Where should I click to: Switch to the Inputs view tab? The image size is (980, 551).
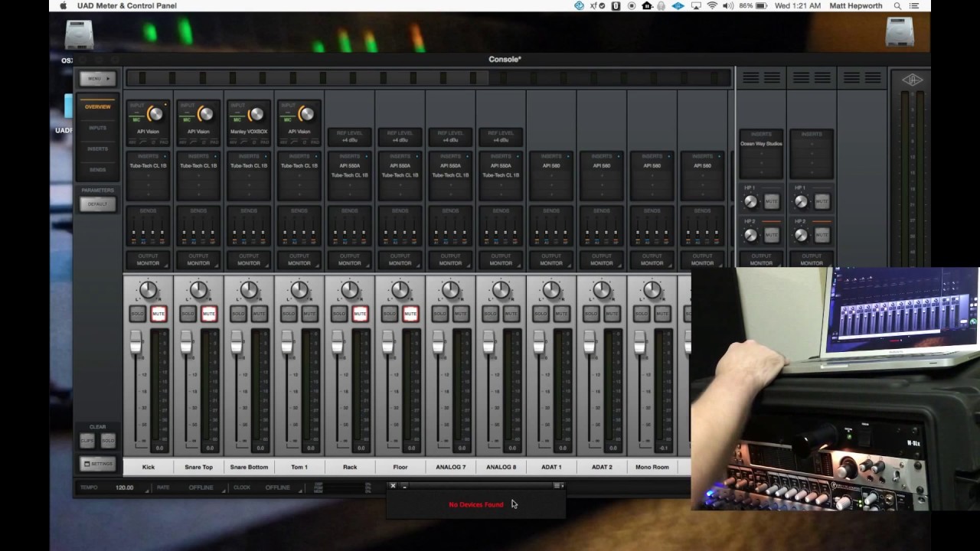[98, 128]
